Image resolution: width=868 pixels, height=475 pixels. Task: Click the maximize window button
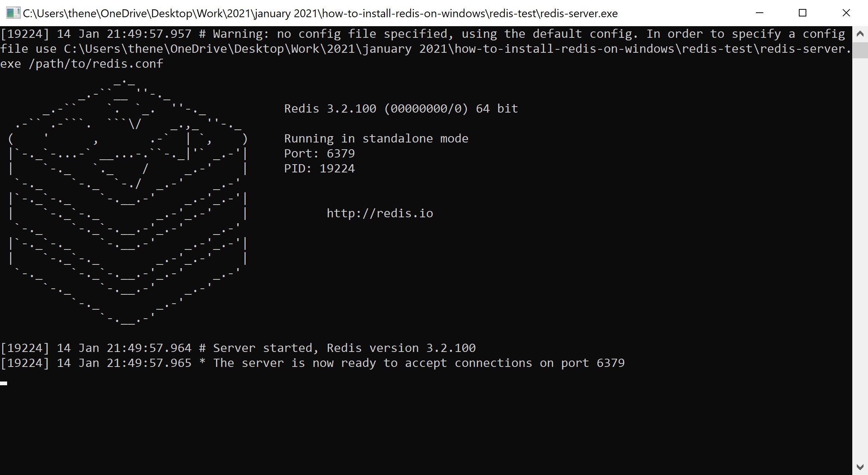[x=804, y=12]
